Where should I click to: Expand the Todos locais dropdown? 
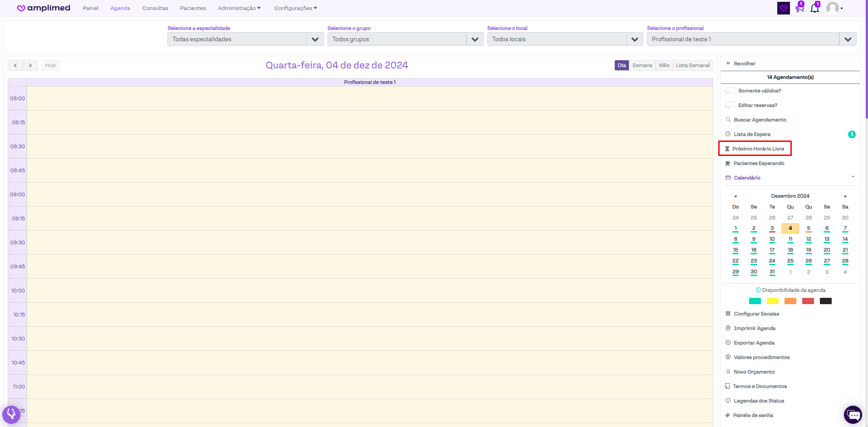[634, 39]
